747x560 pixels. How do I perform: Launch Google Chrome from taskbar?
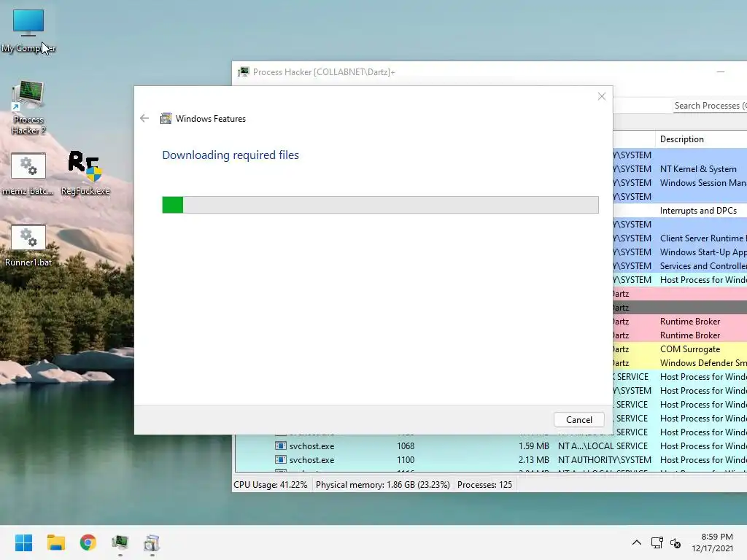[x=88, y=542]
